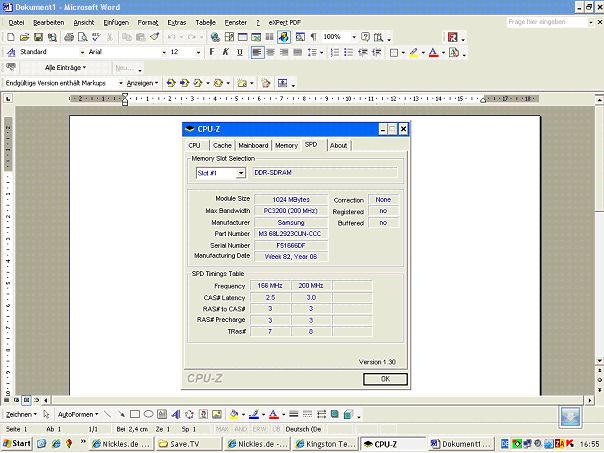Open print preview icon in Word toolbar
Image resolution: width=604 pixels, height=453 pixels.
pyautogui.click(x=82, y=37)
